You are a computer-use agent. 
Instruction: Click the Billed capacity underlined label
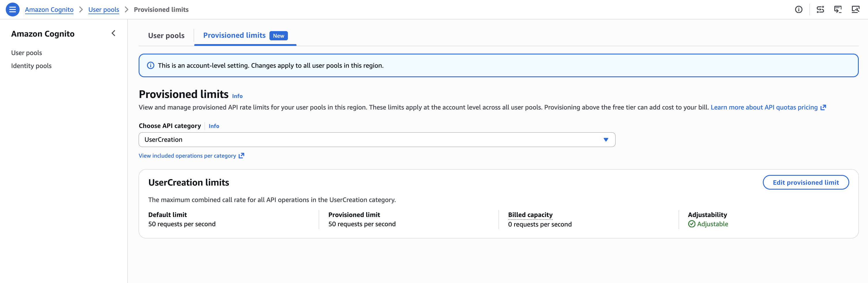(530, 215)
